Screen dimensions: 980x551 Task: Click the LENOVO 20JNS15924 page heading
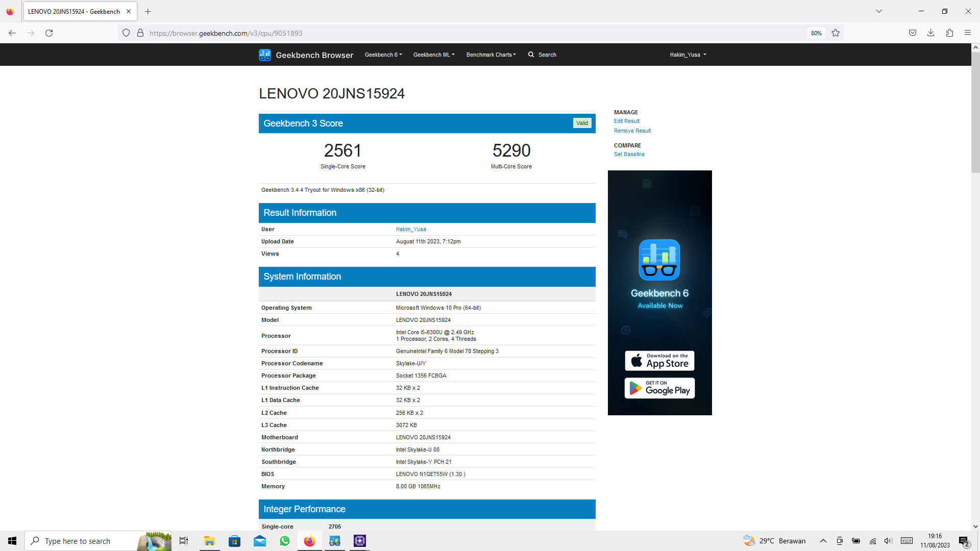(x=332, y=94)
